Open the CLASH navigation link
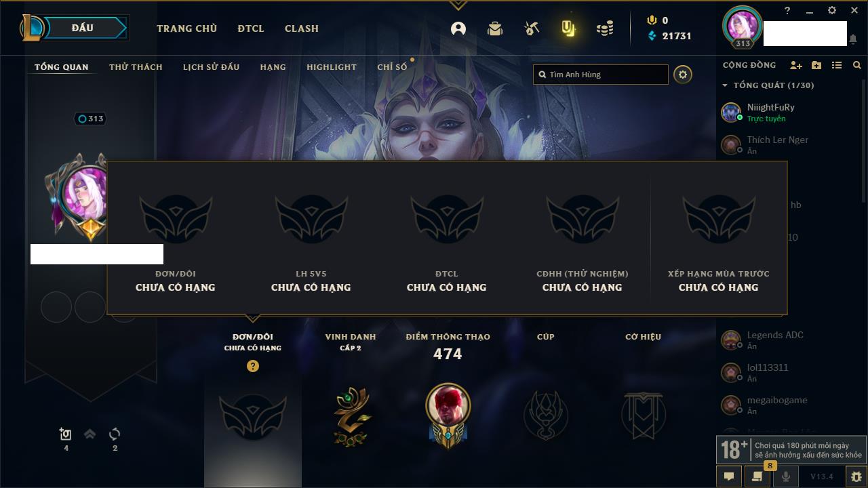This screenshot has width=868, height=488. (x=302, y=28)
